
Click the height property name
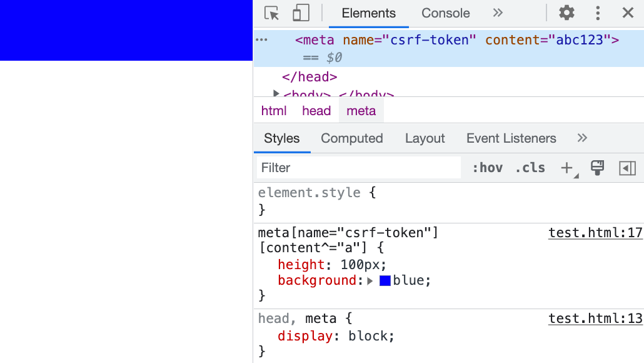click(301, 264)
